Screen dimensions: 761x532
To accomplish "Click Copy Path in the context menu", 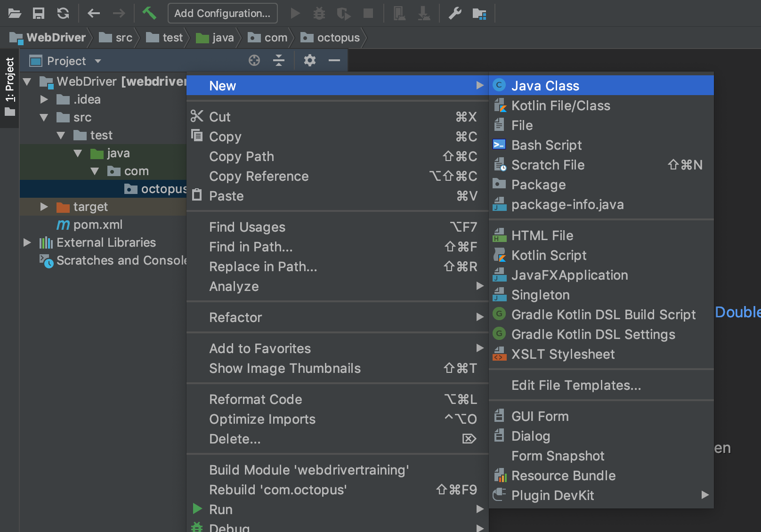I will (x=241, y=156).
